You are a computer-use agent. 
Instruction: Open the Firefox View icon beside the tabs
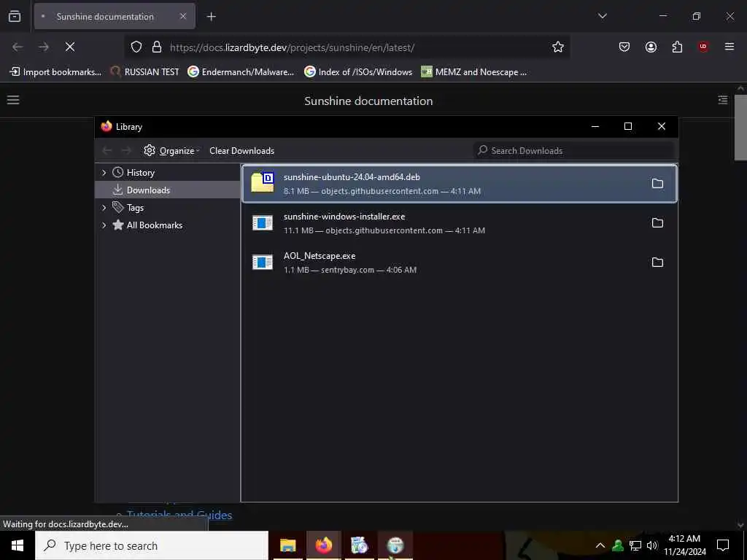pyautogui.click(x=15, y=16)
